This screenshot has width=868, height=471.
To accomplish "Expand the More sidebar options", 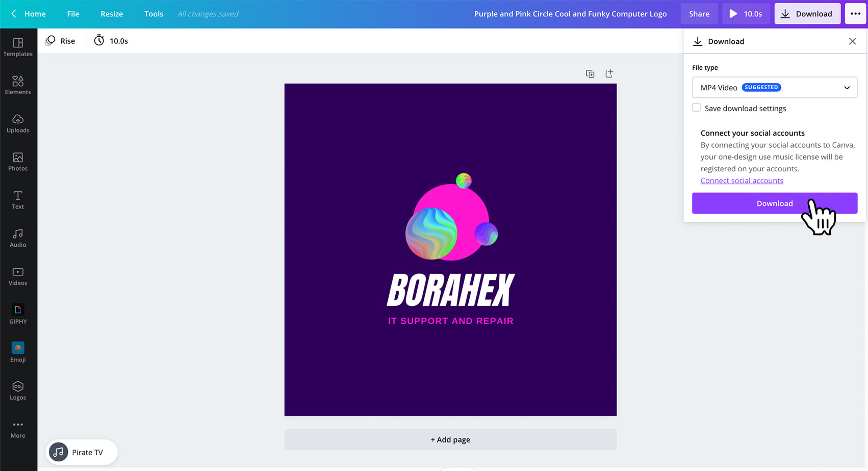I will (x=18, y=428).
